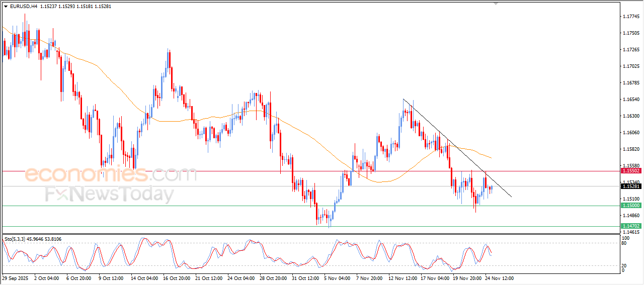Click the 1.17745 price scale label
Viewport: 644px width, 285px height.
(x=631, y=17)
